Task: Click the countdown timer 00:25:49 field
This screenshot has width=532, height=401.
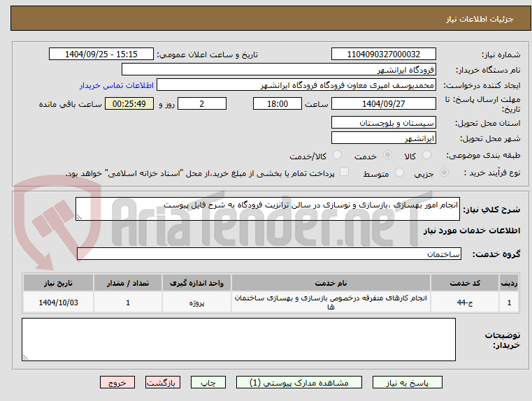Action: [x=129, y=103]
